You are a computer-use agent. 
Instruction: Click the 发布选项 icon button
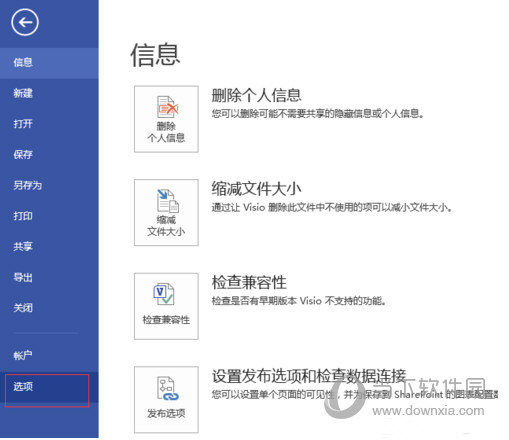[166, 400]
